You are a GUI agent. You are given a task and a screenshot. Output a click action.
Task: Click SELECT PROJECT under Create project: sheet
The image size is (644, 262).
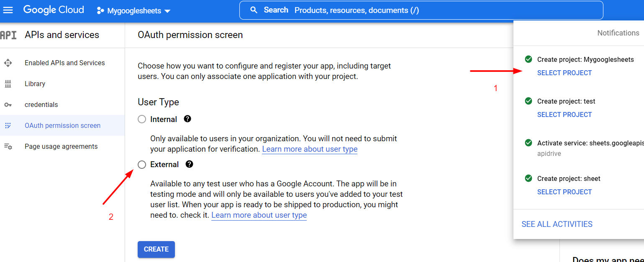click(x=564, y=192)
